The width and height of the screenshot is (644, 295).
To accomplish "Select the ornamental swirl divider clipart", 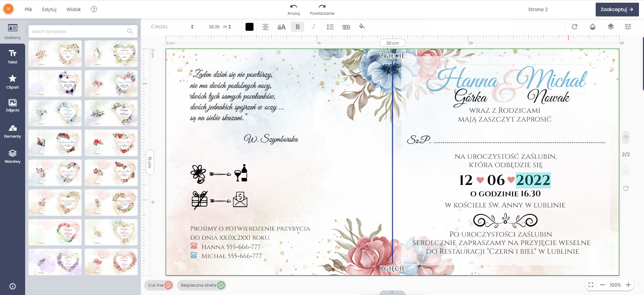I will (505, 220).
